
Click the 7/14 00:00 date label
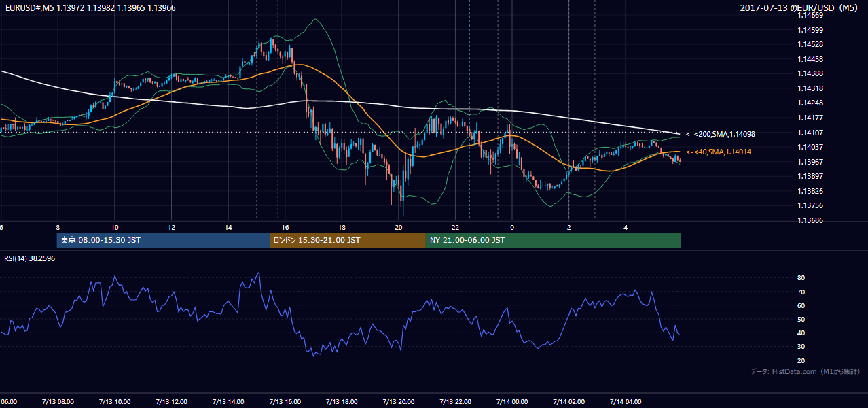click(512, 401)
